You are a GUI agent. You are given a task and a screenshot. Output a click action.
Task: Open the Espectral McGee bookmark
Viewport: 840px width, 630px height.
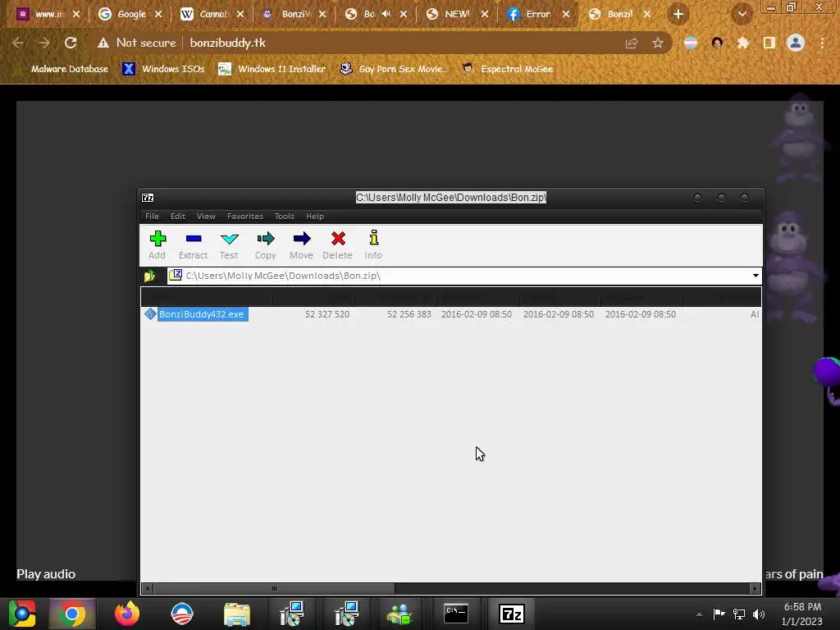pos(507,69)
